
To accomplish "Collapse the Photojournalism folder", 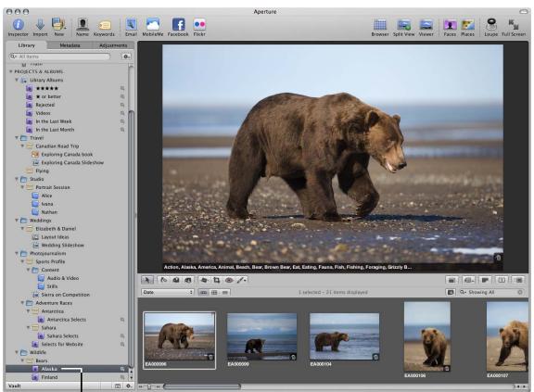I will tap(17, 254).
